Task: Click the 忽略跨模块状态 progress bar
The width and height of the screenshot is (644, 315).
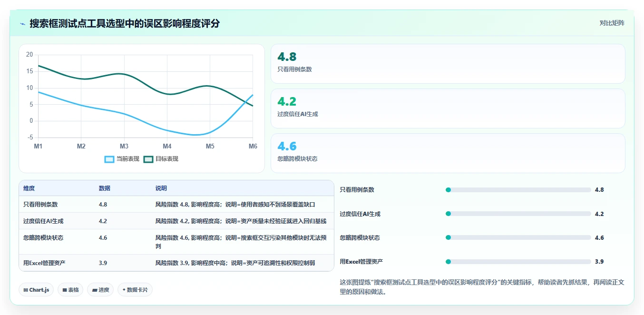Action: point(518,237)
